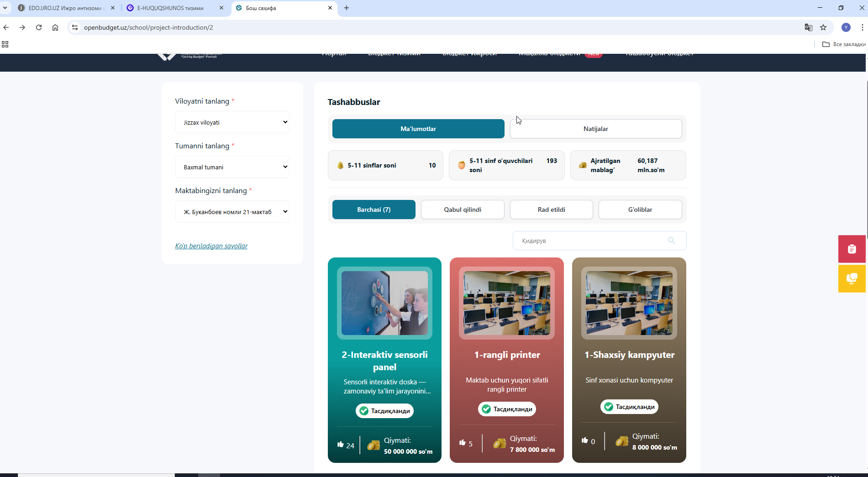Open the browser home page
This screenshot has height=477, width=868.
tap(55, 27)
